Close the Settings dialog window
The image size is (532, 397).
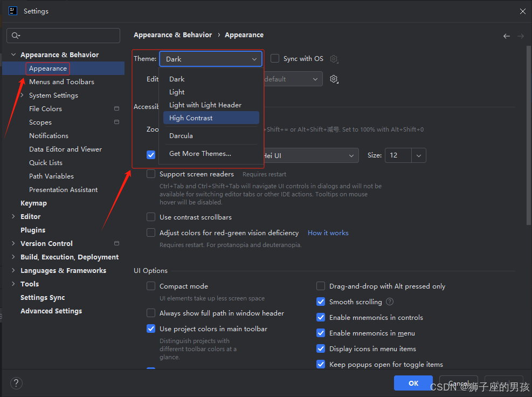pos(522,11)
